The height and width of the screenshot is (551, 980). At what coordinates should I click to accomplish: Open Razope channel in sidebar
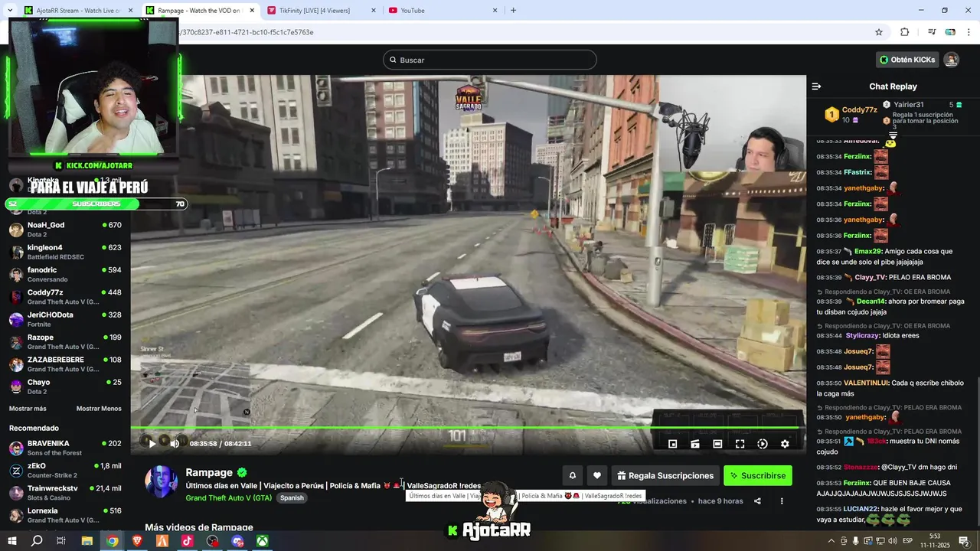[x=65, y=341]
